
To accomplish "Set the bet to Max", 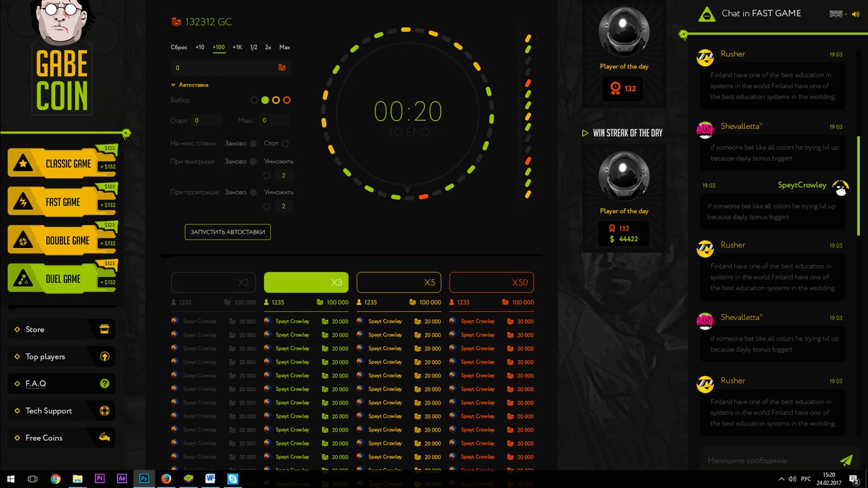I will pyautogui.click(x=285, y=47).
